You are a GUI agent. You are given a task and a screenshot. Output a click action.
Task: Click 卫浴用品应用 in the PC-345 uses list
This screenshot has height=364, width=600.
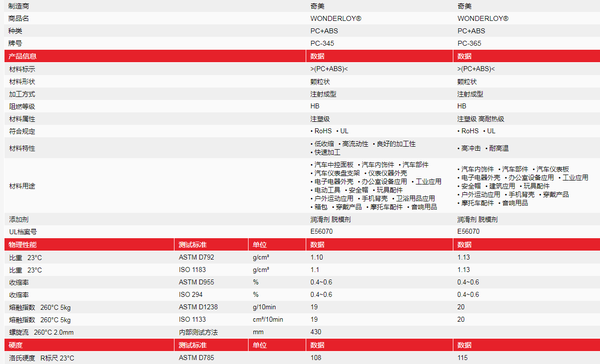(416, 198)
